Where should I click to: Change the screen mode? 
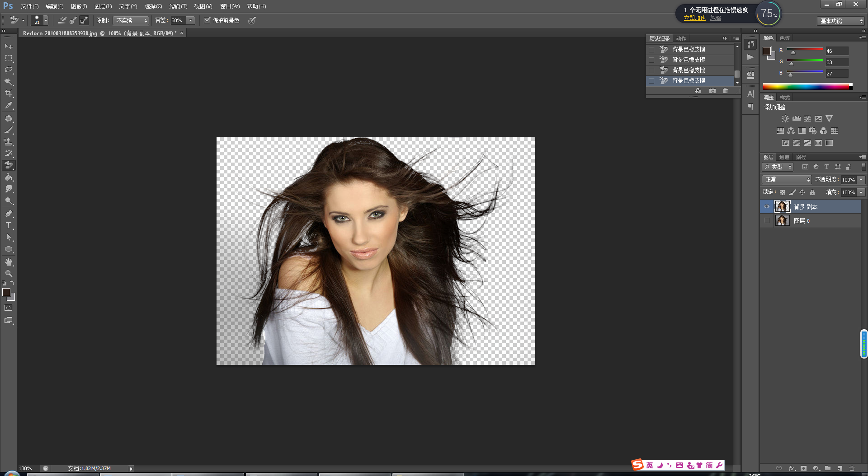coord(9,320)
